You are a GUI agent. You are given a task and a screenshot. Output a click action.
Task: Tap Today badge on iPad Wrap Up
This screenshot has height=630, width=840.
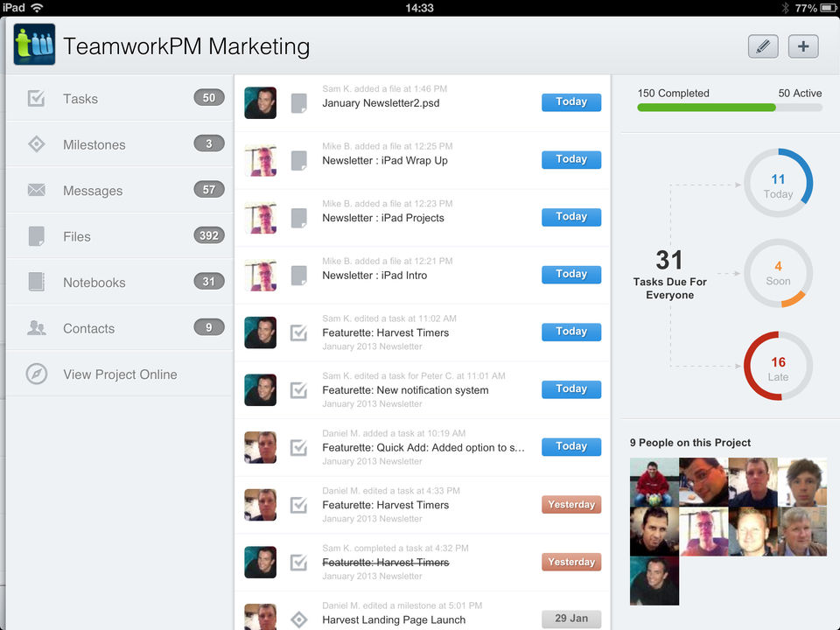tap(571, 159)
